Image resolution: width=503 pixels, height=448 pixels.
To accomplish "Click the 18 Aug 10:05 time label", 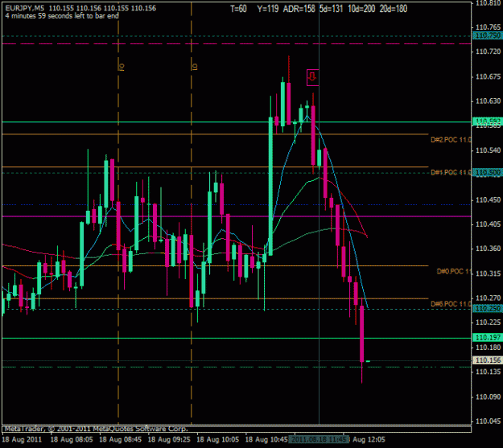I will coord(218,439).
